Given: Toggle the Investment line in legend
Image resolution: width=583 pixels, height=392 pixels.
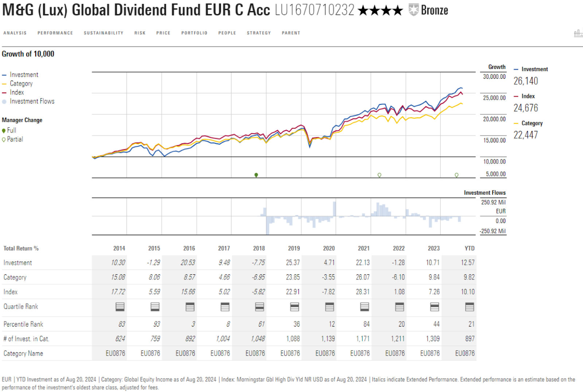Looking at the screenshot, I should coord(20,75).
